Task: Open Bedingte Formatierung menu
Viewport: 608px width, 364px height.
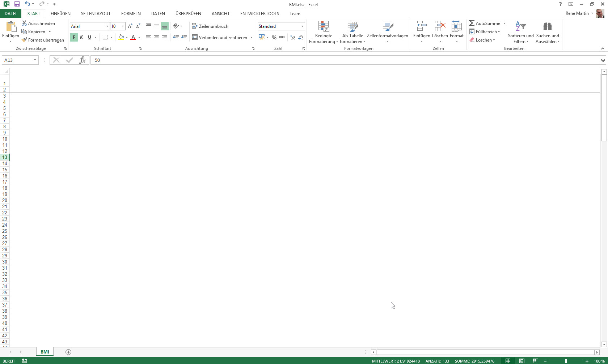Action: [x=324, y=33]
